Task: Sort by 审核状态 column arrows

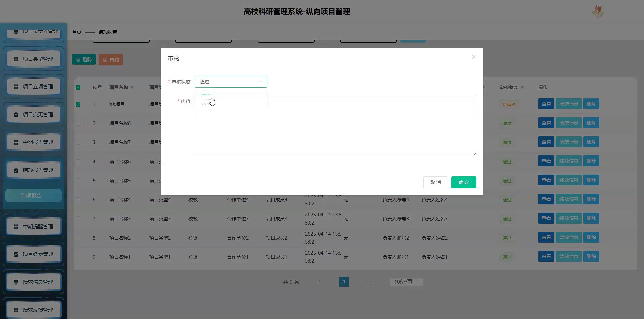Action: pos(522,87)
